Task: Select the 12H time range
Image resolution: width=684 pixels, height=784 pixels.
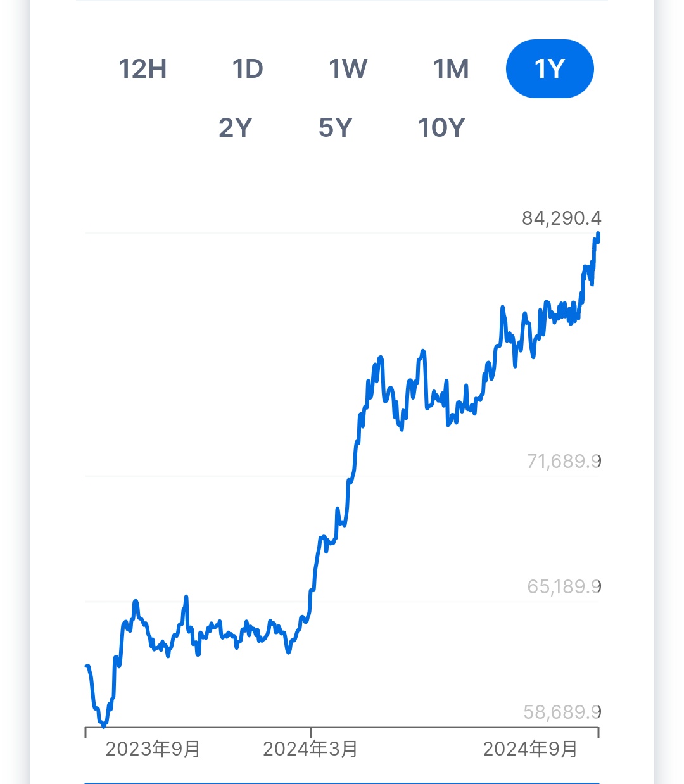Action: [x=142, y=69]
